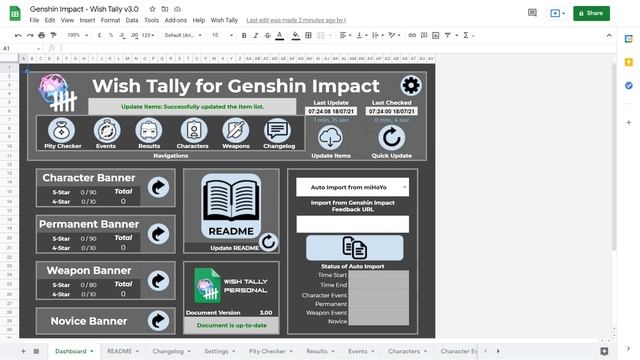The height and width of the screenshot is (360, 640).
Task: Open the Tasks side panel icon
Action: coord(629,86)
